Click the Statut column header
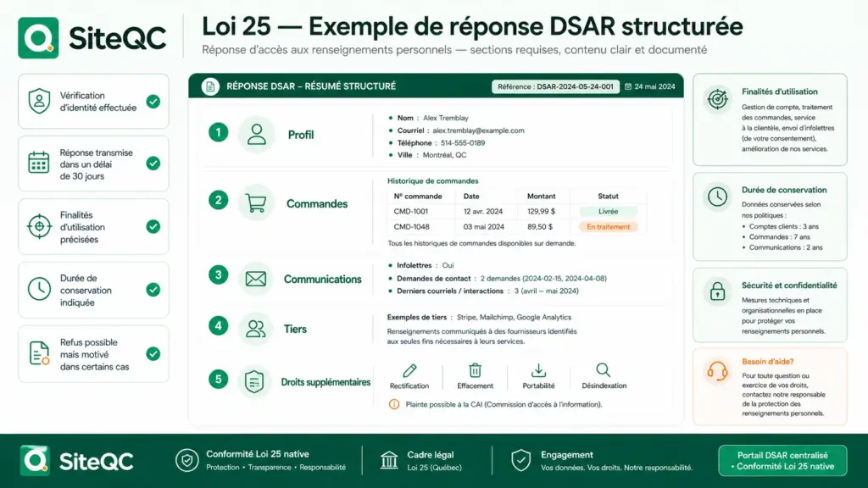The width and height of the screenshot is (868, 488). [x=608, y=196]
